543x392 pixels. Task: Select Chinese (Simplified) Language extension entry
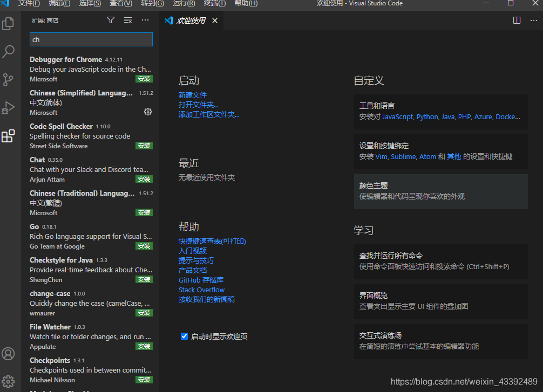91,103
